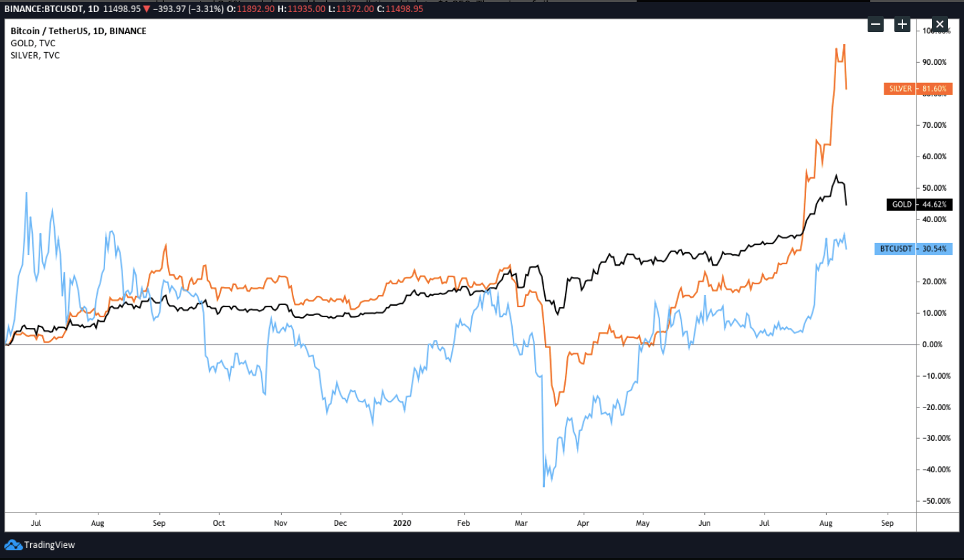Close the chart with the X button
Image resolution: width=964 pixels, height=560 pixels.
(940, 25)
